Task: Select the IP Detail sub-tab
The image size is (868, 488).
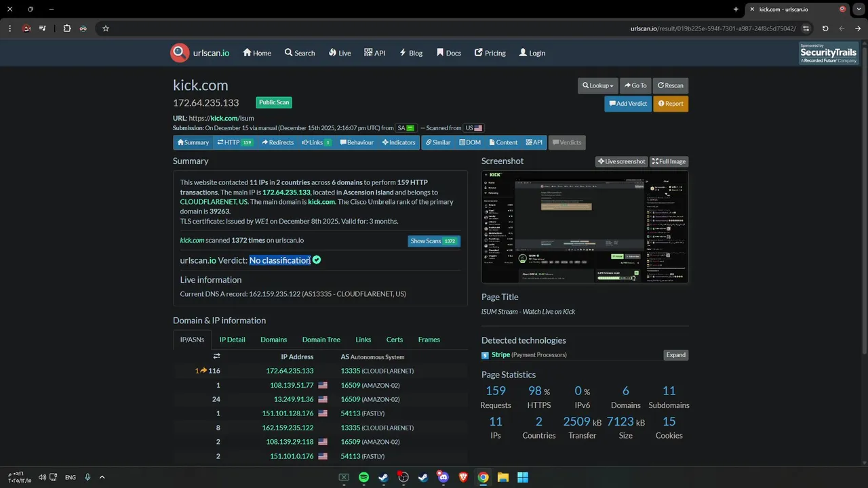Action: 232,340
